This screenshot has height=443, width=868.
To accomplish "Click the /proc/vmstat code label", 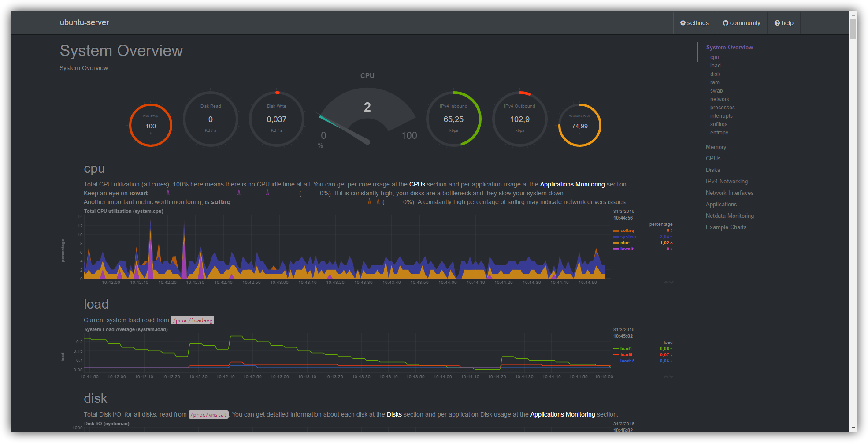I will (x=208, y=415).
